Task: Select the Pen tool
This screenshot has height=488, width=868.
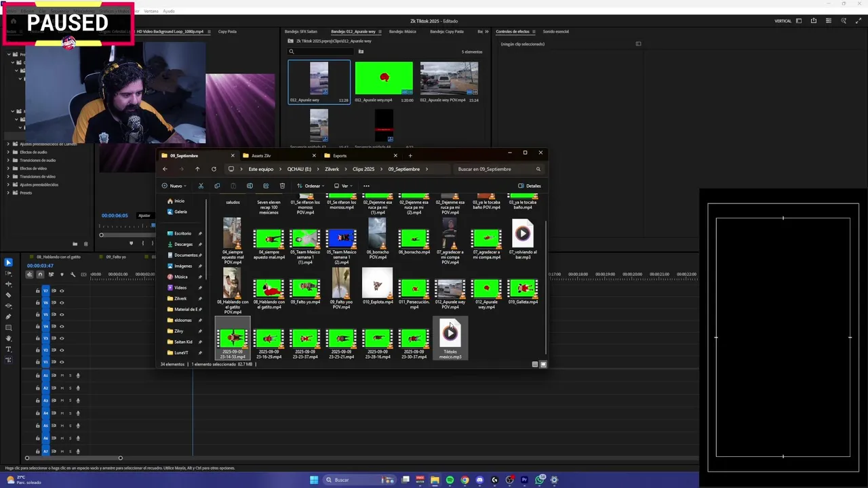Action: [9, 317]
